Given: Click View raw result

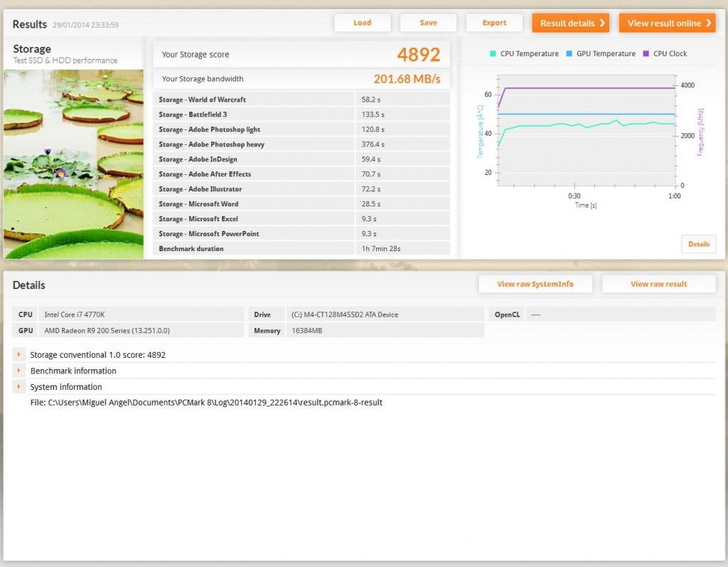Looking at the screenshot, I should tap(658, 284).
